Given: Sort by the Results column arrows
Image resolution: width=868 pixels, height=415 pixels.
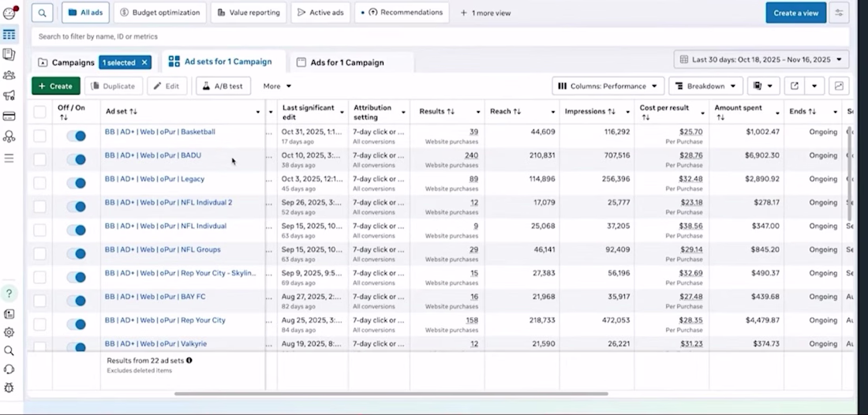Looking at the screenshot, I should (451, 112).
